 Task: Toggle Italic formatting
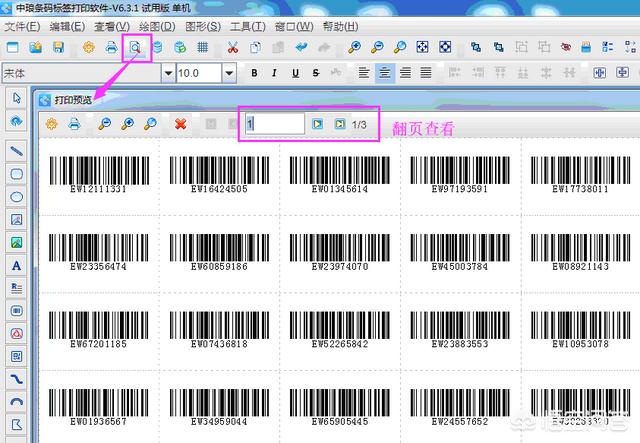[x=274, y=73]
